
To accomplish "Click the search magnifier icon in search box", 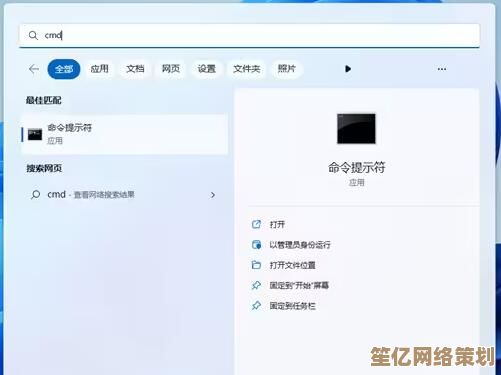I will point(33,35).
